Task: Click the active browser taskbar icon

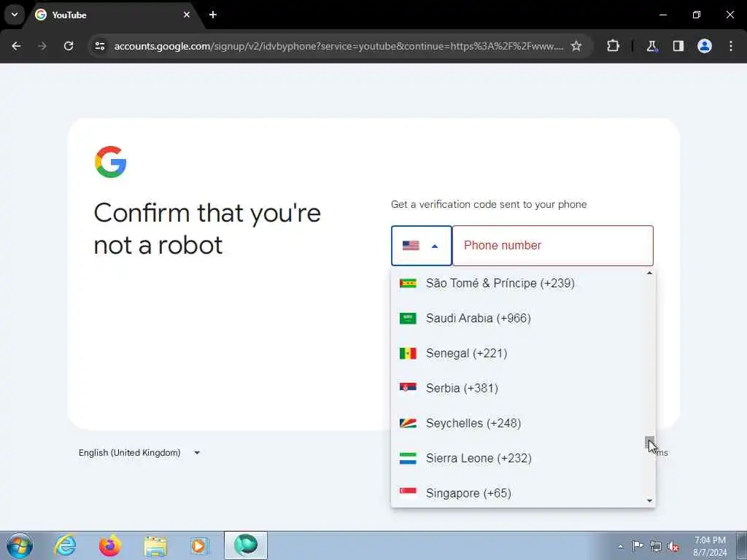Action: 246,545
